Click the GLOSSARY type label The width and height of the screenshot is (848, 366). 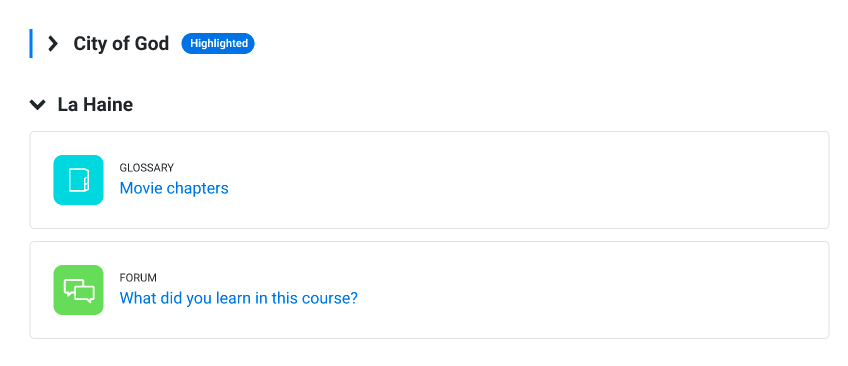[x=147, y=168]
